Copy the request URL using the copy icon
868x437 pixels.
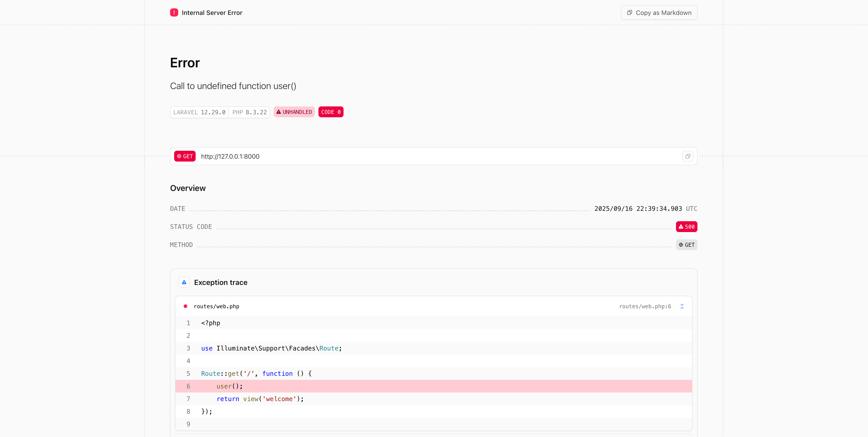pos(687,156)
